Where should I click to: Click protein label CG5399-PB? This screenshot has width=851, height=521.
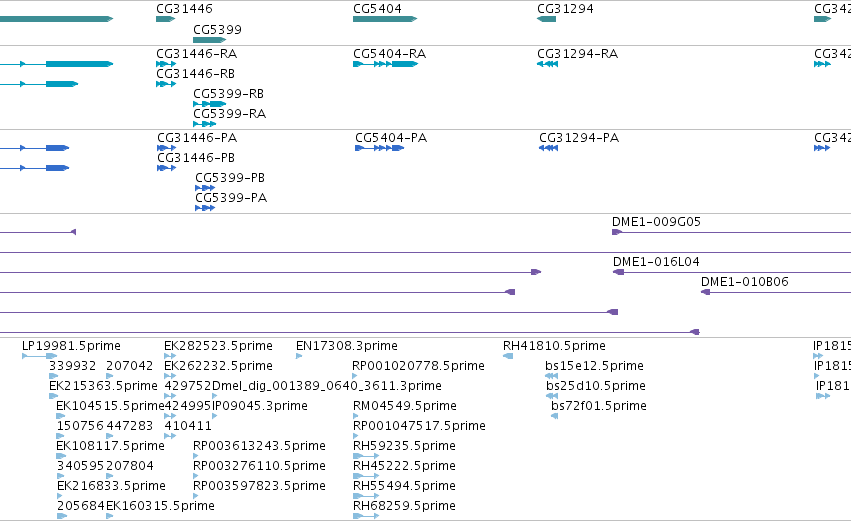click(x=230, y=177)
